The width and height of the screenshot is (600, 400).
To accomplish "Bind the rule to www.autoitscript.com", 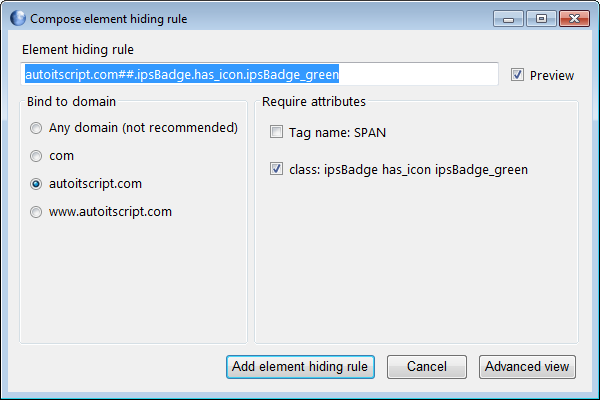I will point(36,212).
